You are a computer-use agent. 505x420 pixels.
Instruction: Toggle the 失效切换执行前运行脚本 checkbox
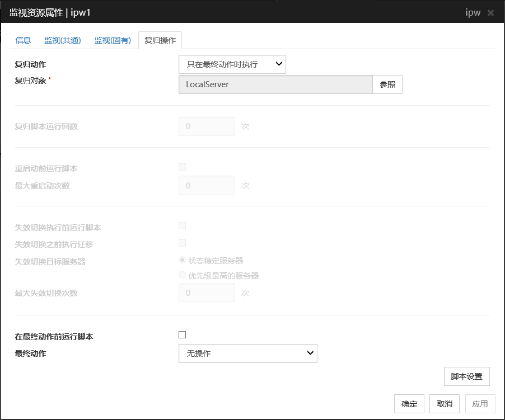point(182,226)
